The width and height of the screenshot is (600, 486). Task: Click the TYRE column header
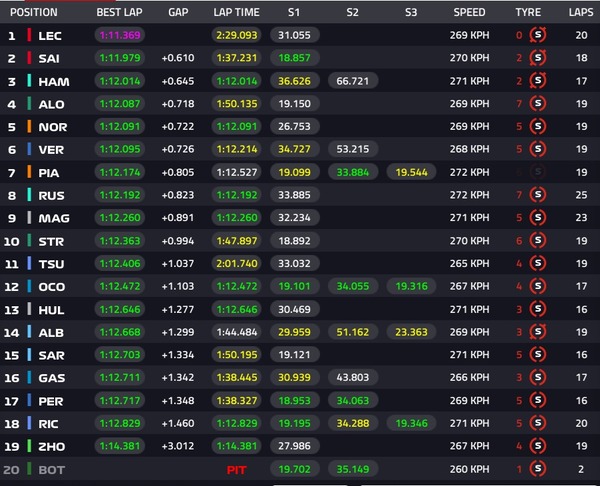[x=528, y=12]
